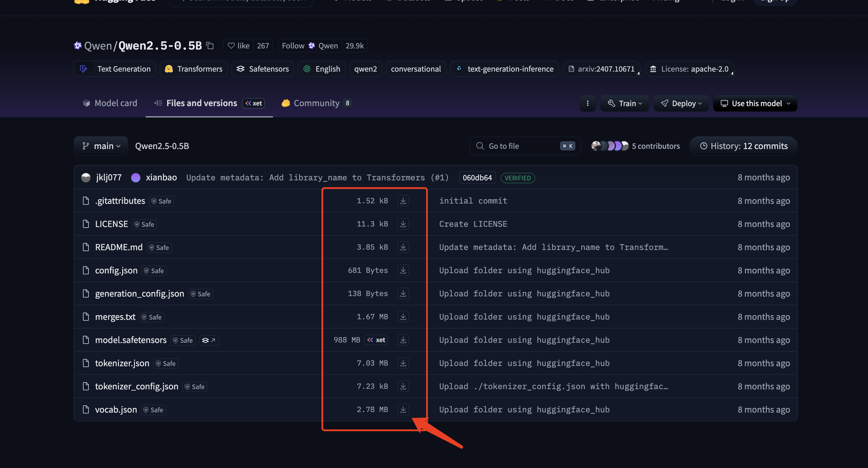Download the tokenizer.json file
868x468 pixels.
click(x=403, y=363)
